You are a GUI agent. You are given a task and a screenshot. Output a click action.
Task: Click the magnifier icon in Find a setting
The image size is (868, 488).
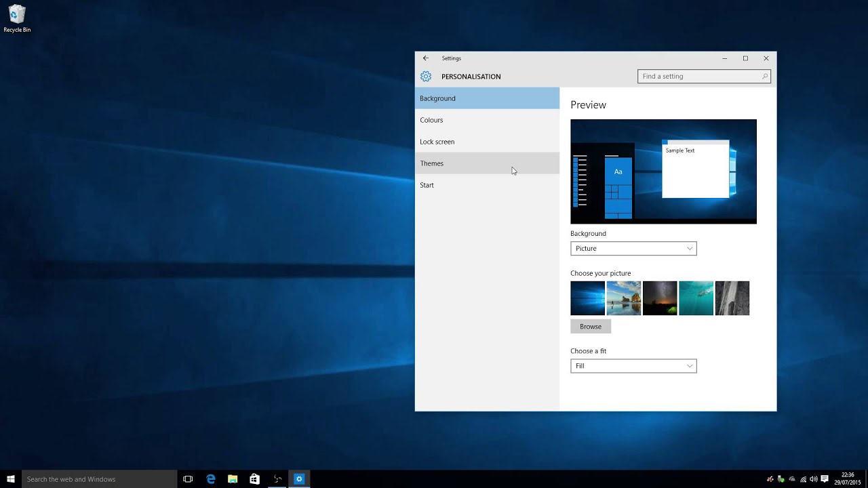(764, 77)
